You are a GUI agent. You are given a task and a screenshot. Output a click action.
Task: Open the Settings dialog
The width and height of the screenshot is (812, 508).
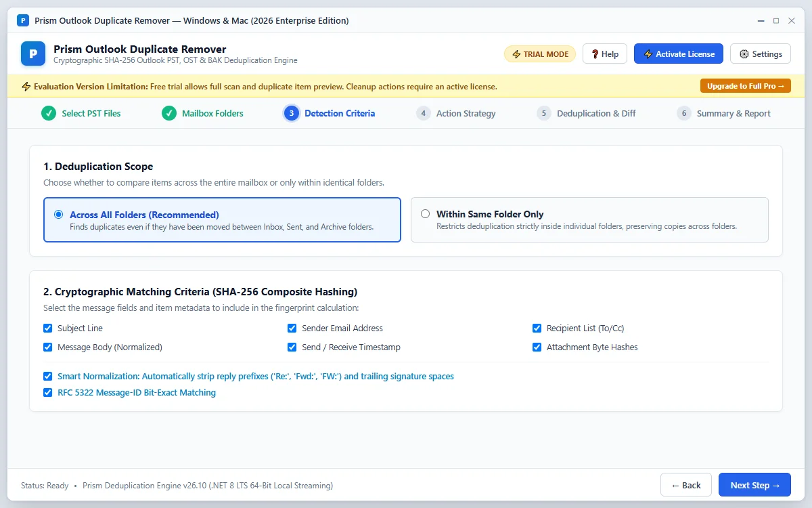pyautogui.click(x=761, y=54)
